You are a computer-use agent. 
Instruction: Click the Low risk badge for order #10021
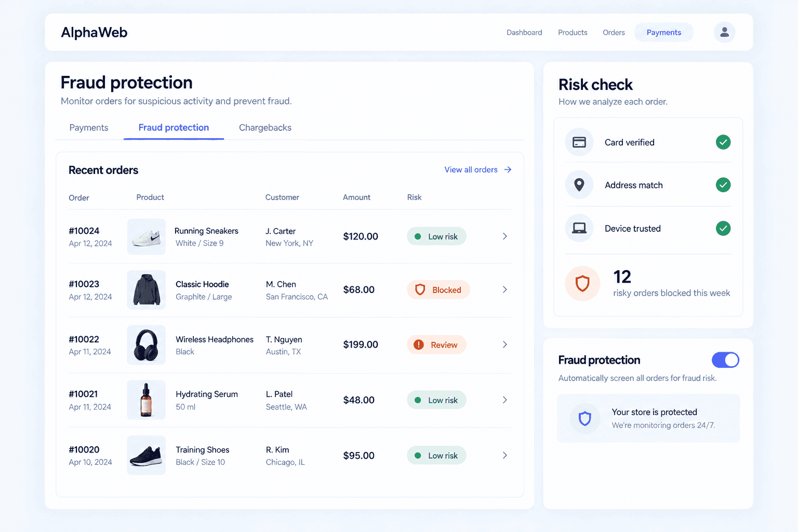pos(436,400)
